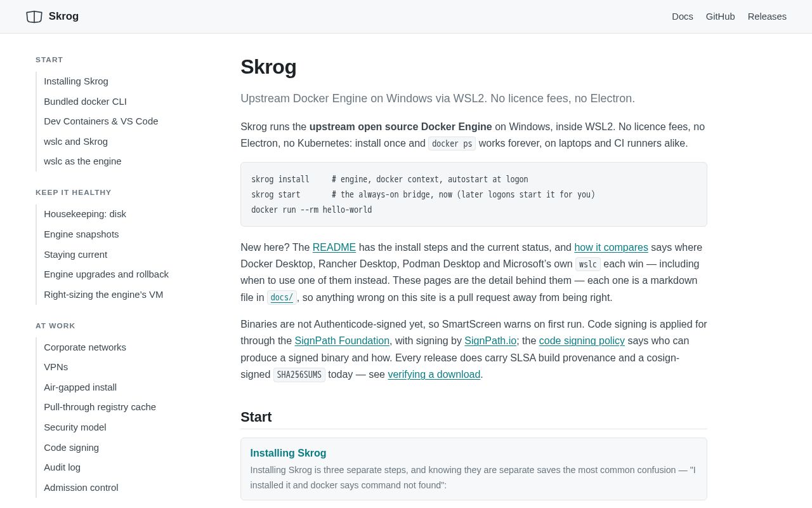Visit the SignPath.io link
Image resolution: width=812 pixels, height=508 pixels.
click(x=490, y=341)
